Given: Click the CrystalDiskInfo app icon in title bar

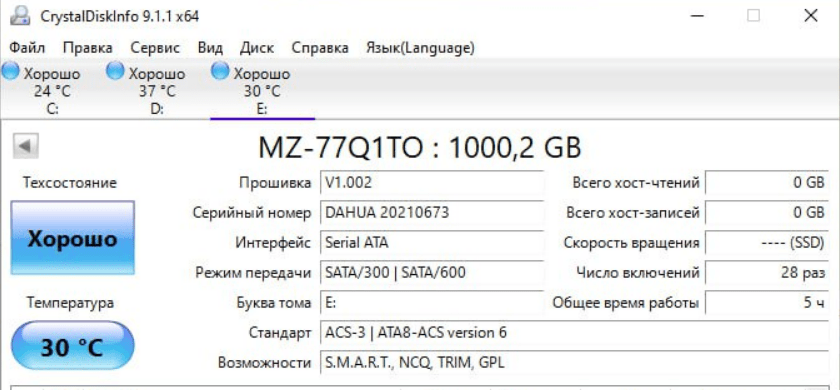Looking at the screenshot, I should click(20, 16).
